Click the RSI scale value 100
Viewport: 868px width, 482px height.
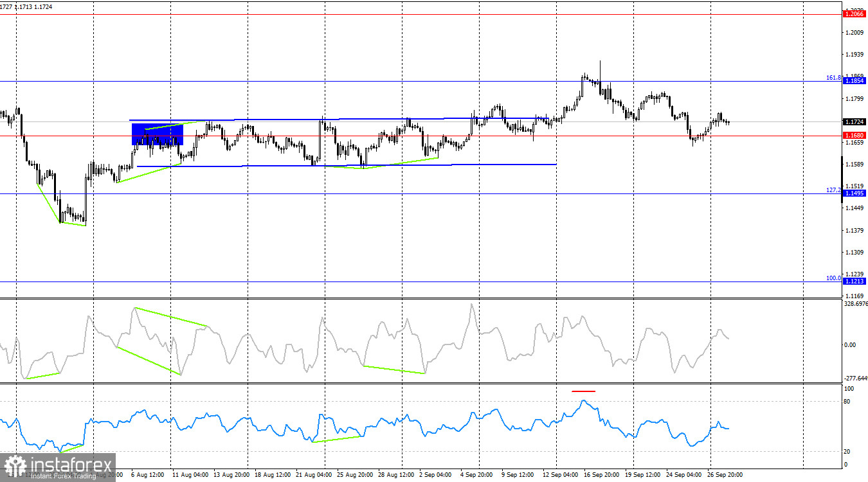(849, 389)
